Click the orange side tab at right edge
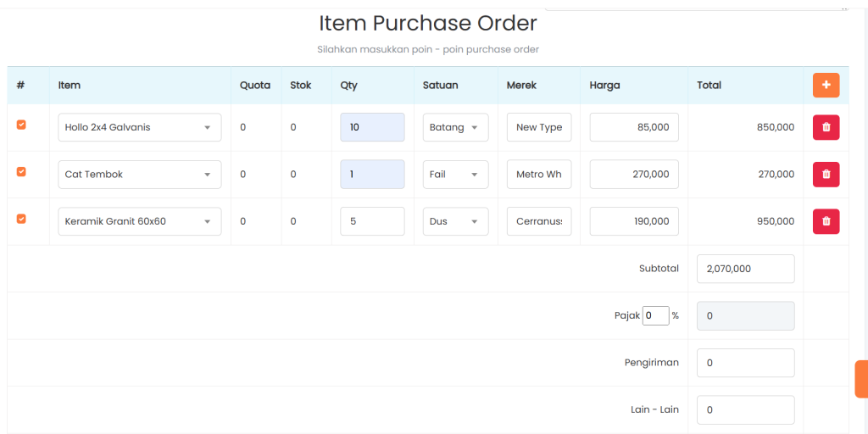The width and height of the screenshot is (868, 434). tap(861, 379)
